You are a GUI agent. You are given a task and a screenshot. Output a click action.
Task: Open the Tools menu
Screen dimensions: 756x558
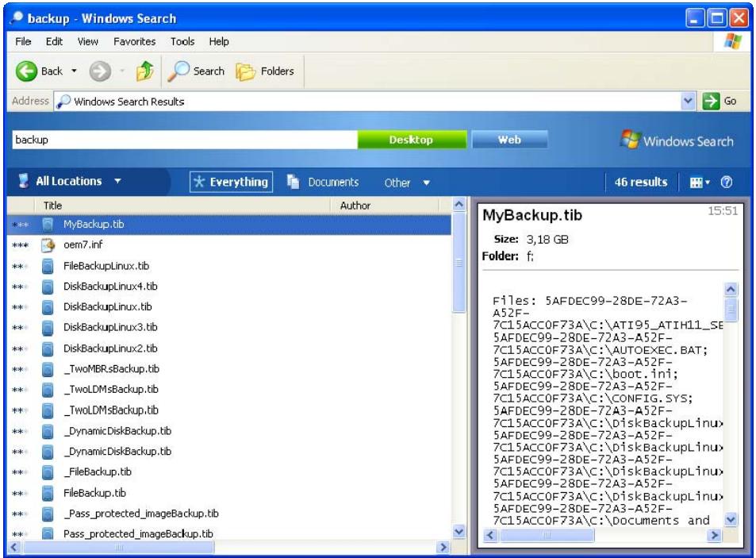pos(182,41)
